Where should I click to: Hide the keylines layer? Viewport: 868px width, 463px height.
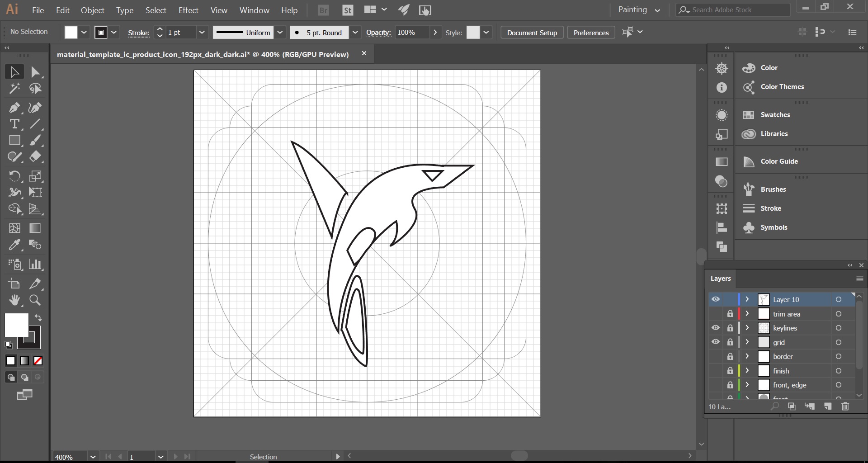click(715, 328)
